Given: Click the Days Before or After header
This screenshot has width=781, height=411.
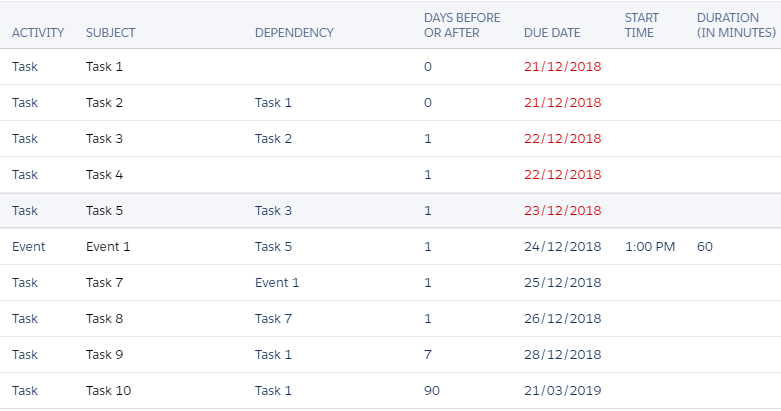Looking at the screenshot, I should pos(462,25).
